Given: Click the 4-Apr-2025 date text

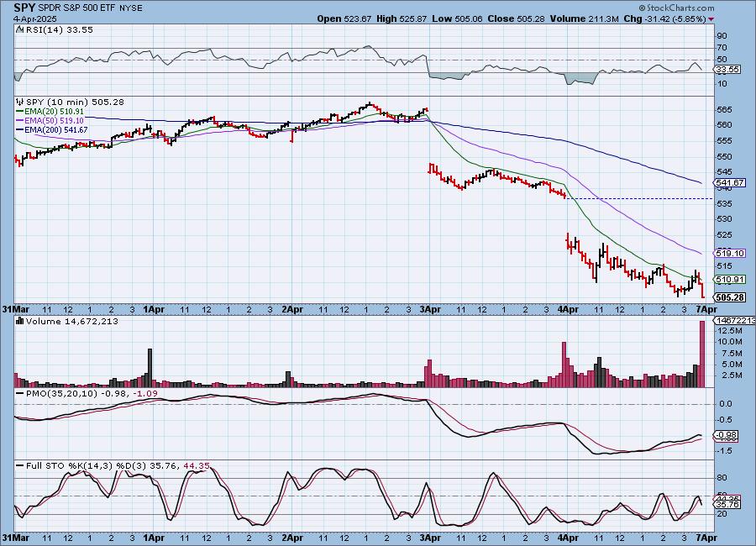Looking at the screenshot, I should pyautogui.click(x=34, y=18).
